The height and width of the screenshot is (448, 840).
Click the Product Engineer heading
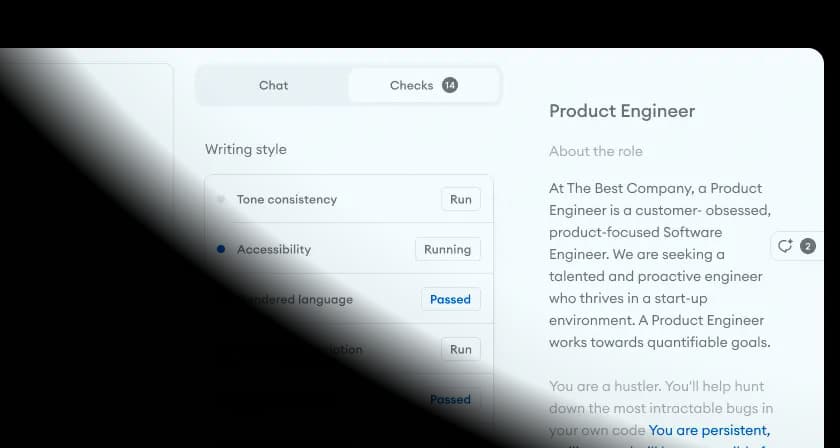[622, 111]
